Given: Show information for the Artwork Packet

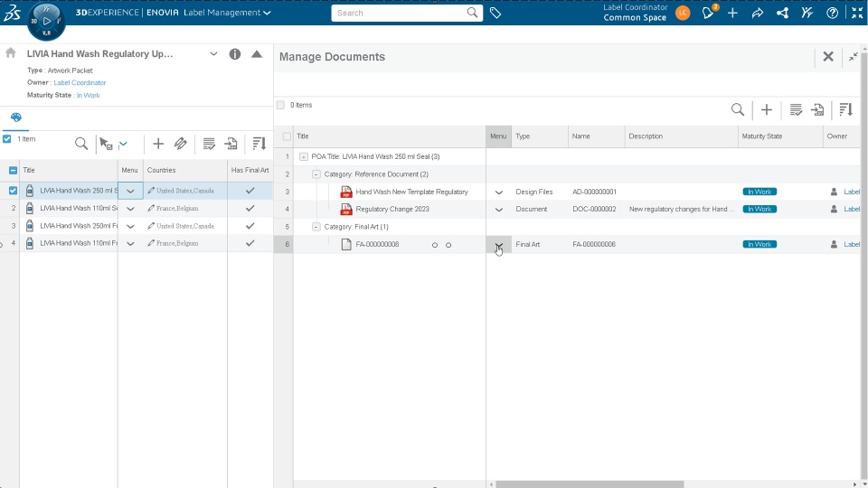Looking at the screenshot, I should (235, 53).
